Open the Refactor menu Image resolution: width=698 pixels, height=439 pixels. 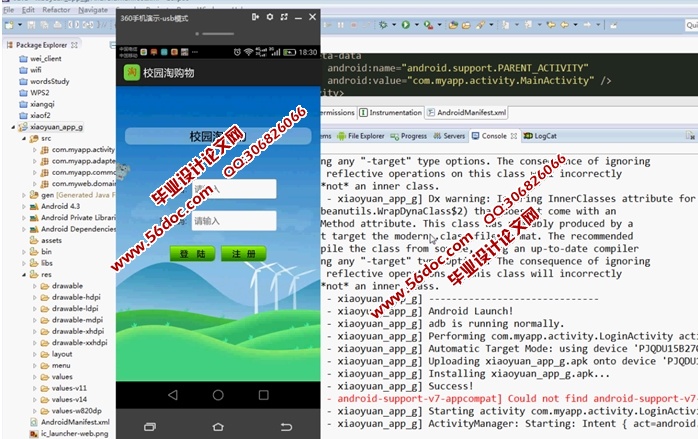click(x=56, y=9)
